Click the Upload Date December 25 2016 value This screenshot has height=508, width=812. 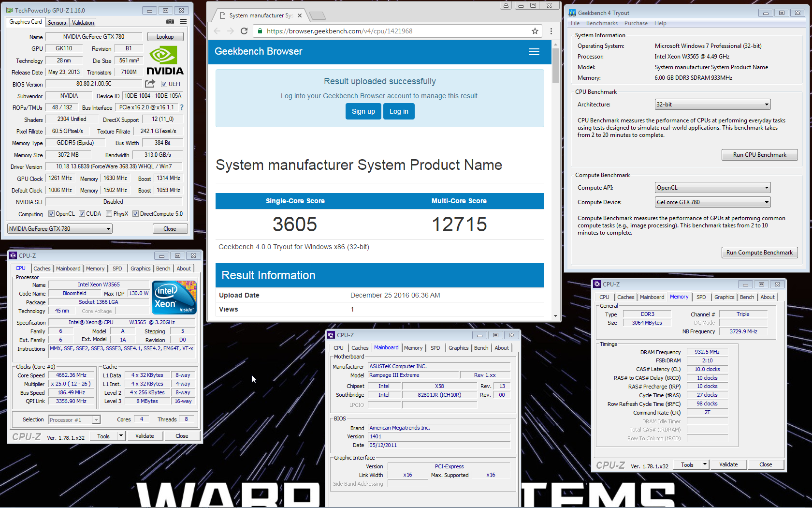pyautogui.click(x=395, y=295)
